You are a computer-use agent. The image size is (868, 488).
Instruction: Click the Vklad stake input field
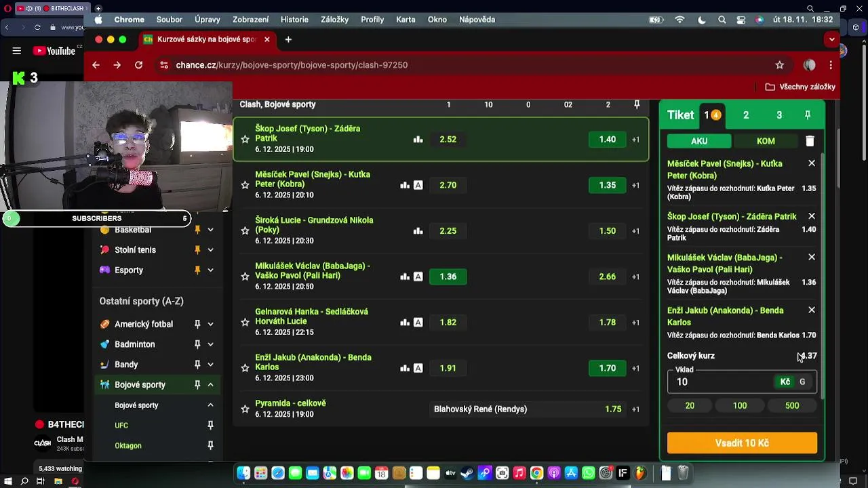tap(722, 382)
